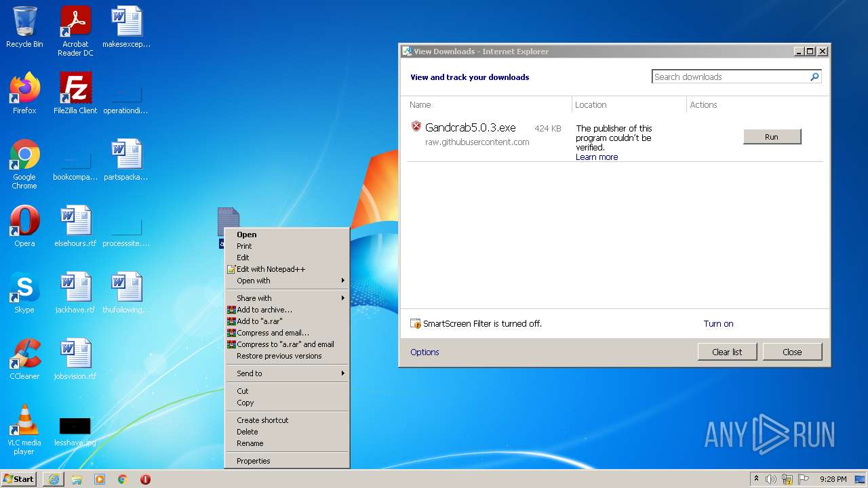The width and height of the screenshot is (868, 488).
Task: Click the volume speaker tray icon
Action: coord(771,479)
